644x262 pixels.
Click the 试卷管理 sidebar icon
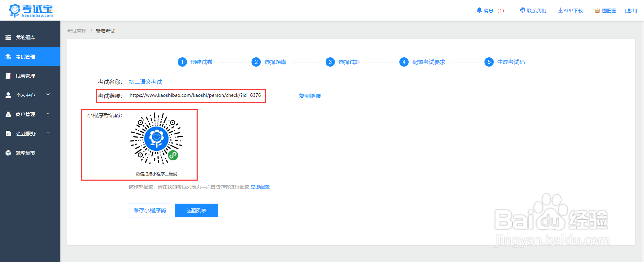click(x=8, y=76)
